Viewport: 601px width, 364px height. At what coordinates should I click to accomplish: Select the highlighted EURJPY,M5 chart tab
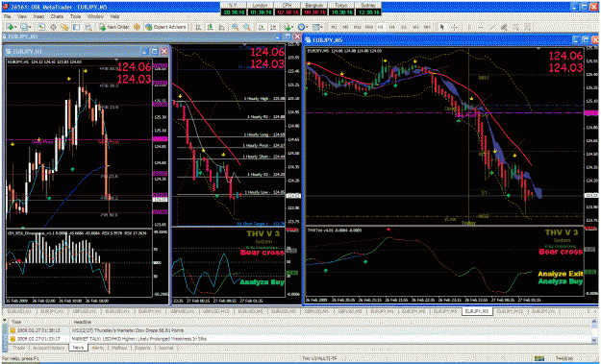(477, 312)
